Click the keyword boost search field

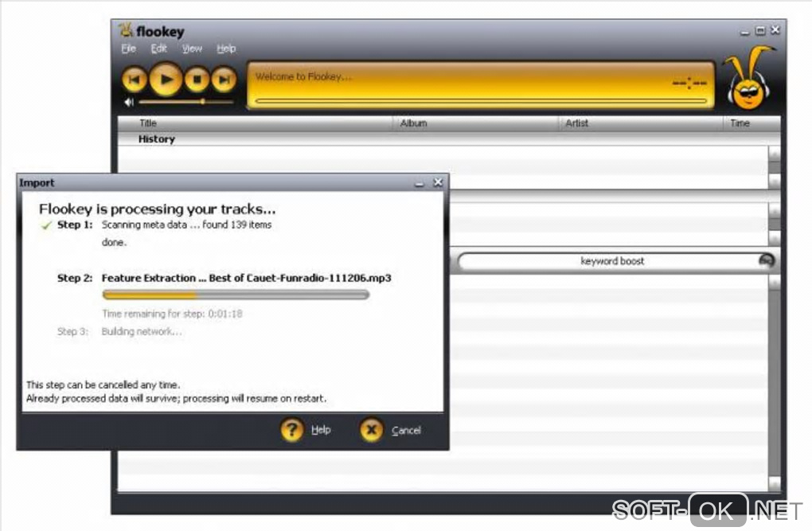point(611,261)
